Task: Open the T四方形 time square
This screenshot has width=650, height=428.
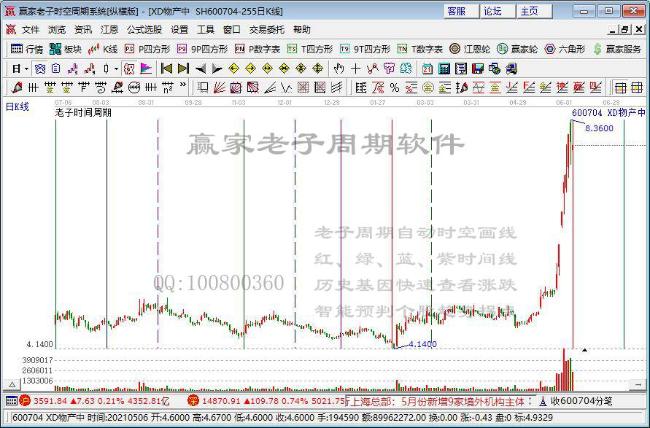Action: [x=310, y=49]
